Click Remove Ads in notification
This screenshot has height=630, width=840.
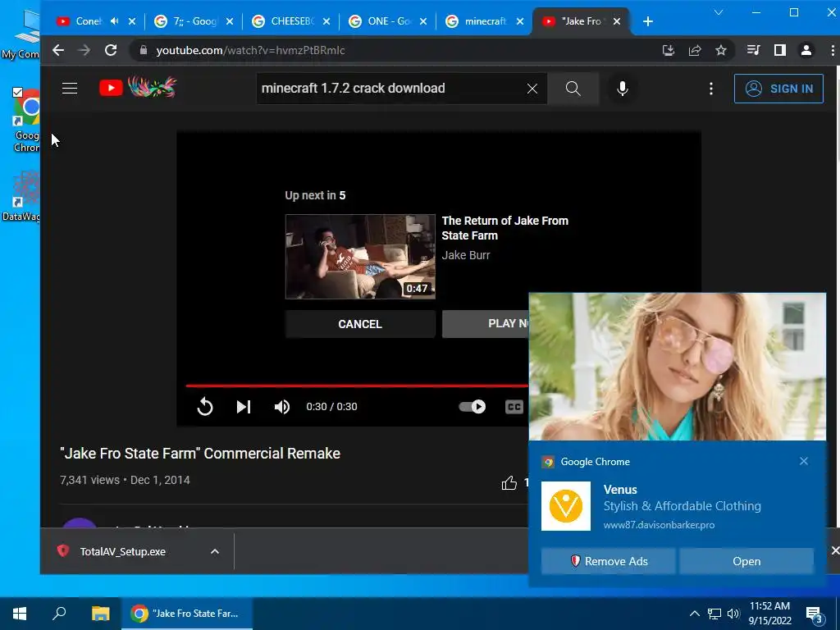pos(608,561)
